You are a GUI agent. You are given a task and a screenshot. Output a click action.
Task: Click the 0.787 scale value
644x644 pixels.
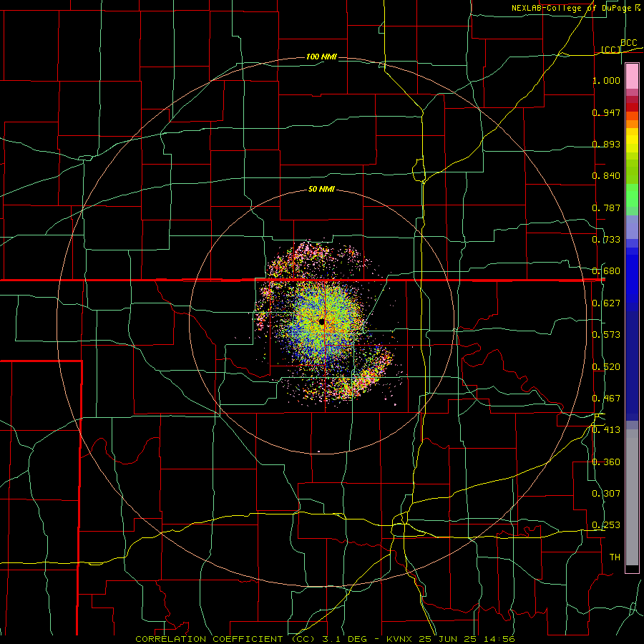pos(606,208)
